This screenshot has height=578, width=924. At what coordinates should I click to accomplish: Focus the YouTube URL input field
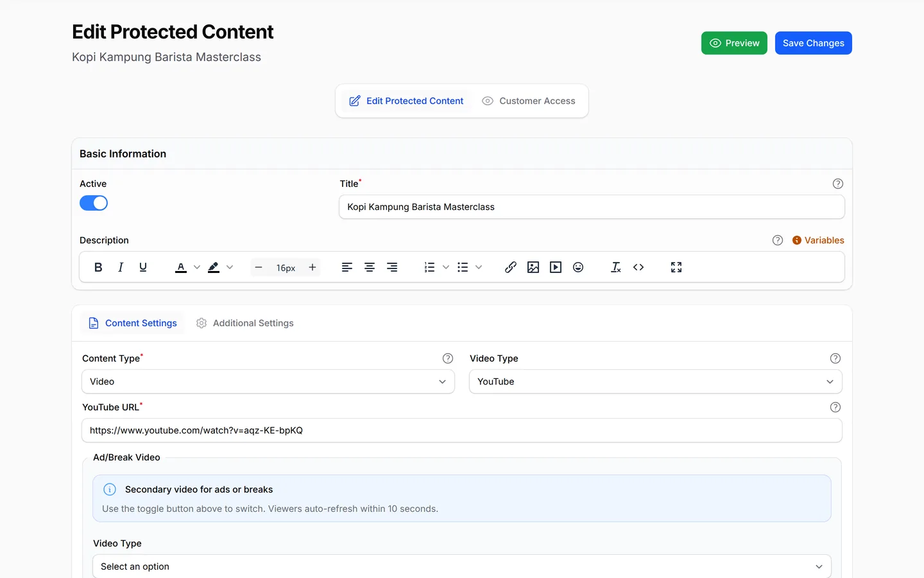pyautogui.click(x=462, y=430)
